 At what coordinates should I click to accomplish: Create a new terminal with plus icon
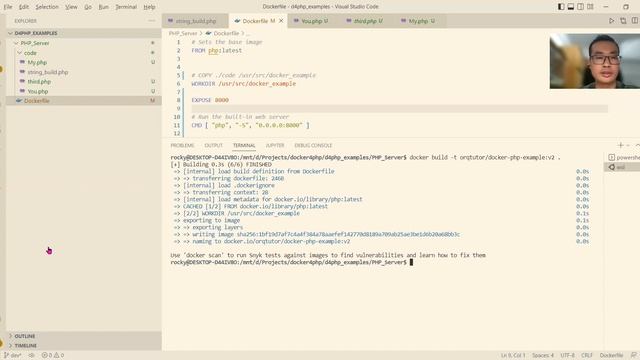point(620,145)
